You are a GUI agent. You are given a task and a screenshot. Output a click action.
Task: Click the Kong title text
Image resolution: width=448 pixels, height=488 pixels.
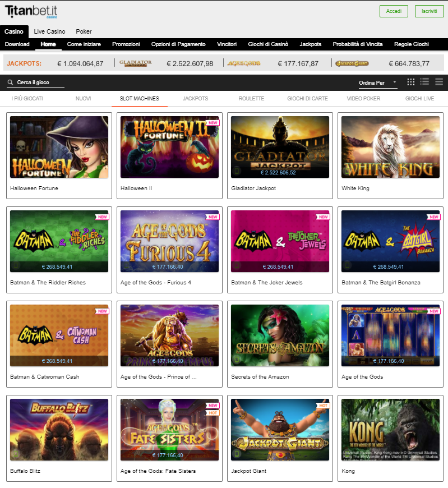(348, 471)
